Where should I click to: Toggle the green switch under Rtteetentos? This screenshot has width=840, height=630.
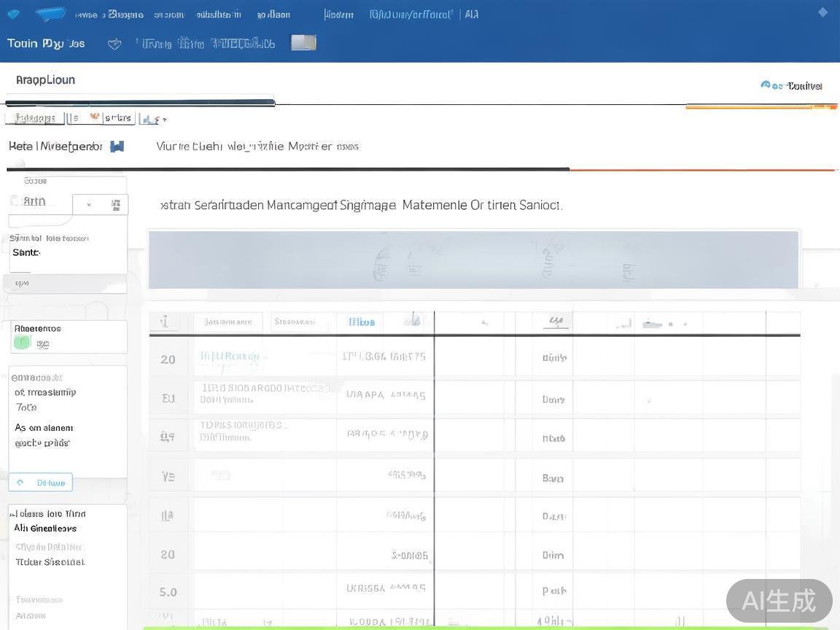point(22,343)
